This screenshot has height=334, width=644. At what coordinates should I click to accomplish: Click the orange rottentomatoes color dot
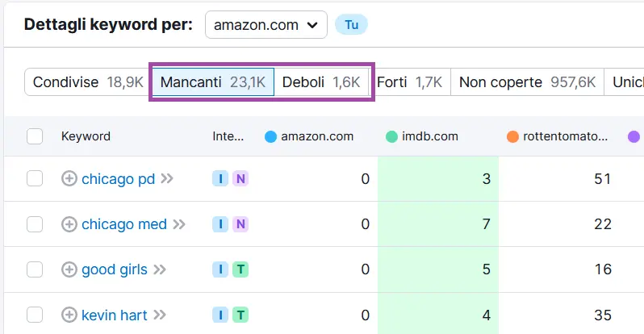(x=512, y=136)
